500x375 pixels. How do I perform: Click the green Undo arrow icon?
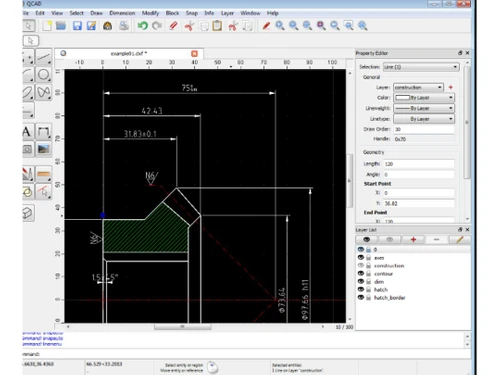143,26
